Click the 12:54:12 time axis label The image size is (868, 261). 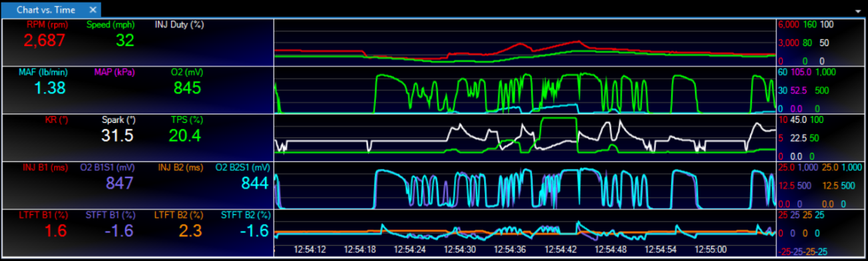tap(310, 249)
